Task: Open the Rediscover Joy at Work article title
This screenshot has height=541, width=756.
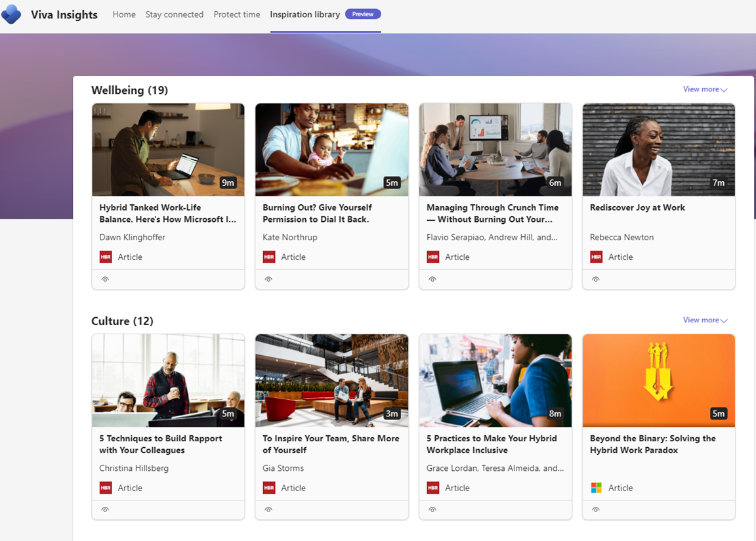Action: [637, 207]
